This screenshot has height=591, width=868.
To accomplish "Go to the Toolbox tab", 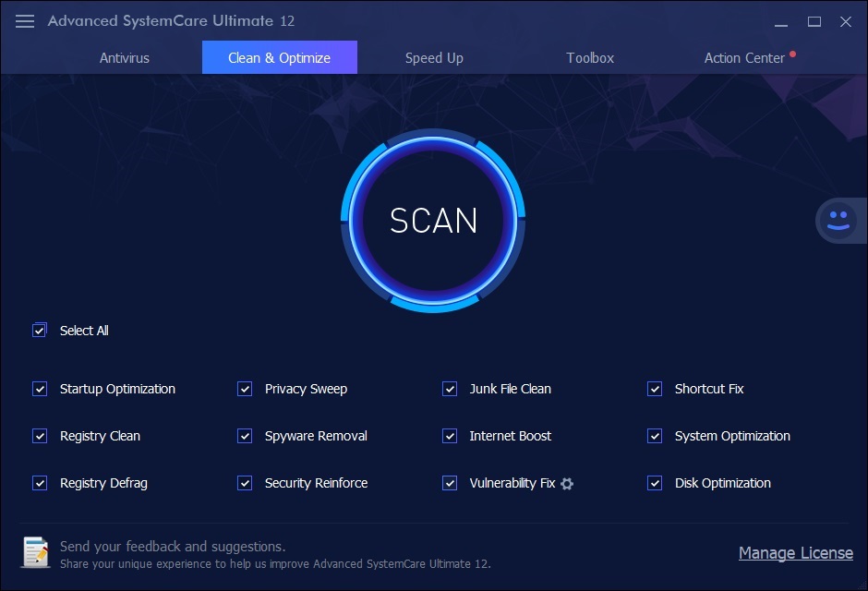I will click(x=590, y=57).
